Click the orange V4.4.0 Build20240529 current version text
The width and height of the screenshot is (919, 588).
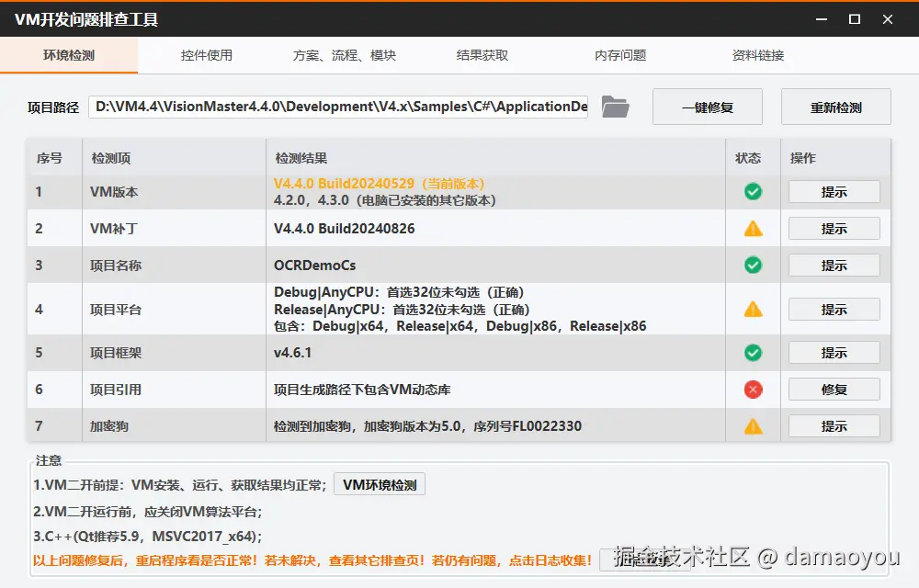(x=379, y=184)
